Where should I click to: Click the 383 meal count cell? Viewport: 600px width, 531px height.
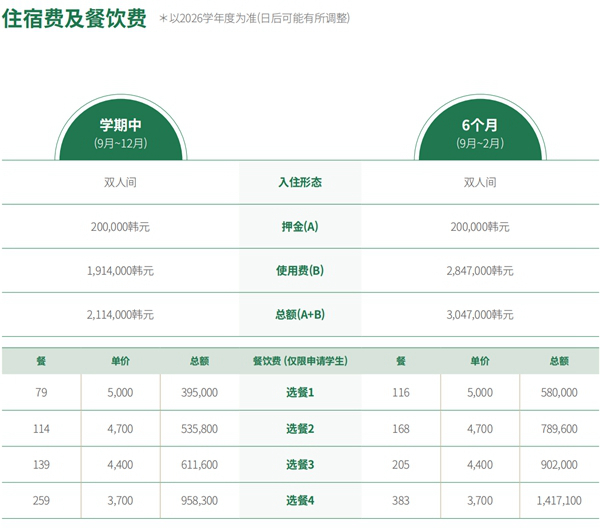point(401,501)
